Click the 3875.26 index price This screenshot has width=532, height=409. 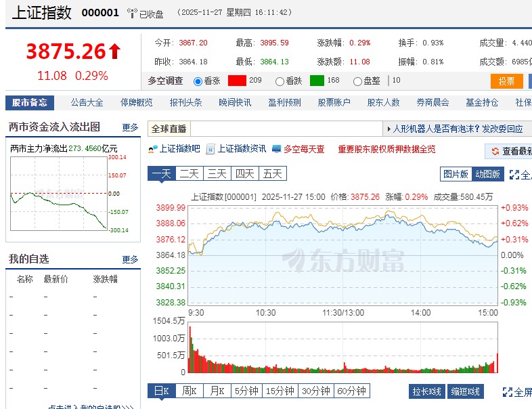pyautogui.click(x=66, y=51)
